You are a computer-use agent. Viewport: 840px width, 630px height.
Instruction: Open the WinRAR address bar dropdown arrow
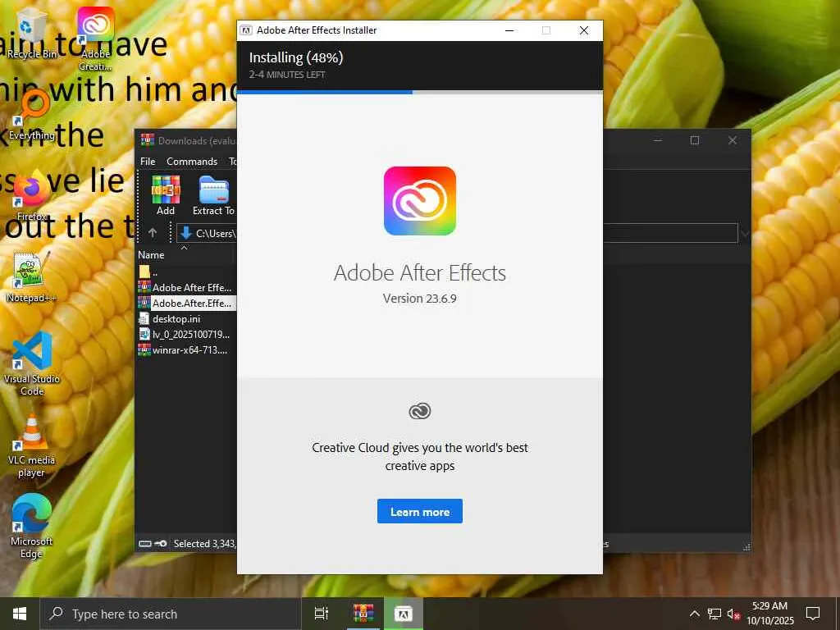[x=743, y=234]
